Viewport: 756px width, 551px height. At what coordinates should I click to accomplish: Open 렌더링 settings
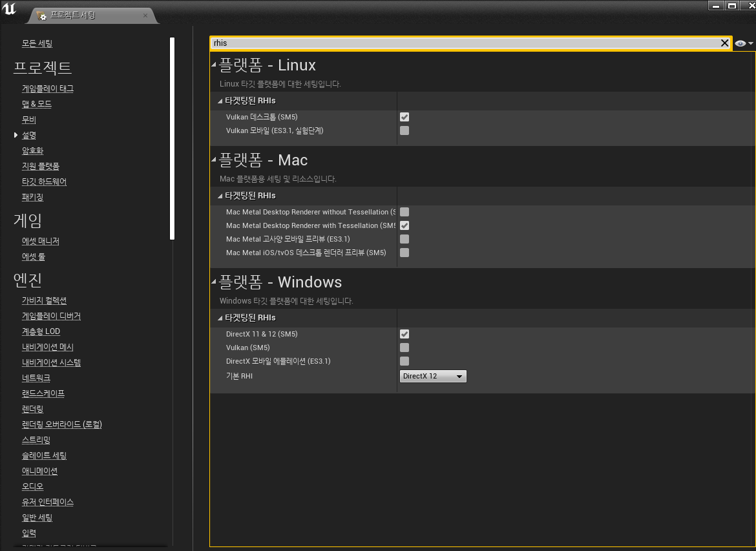(x=32, y=409)
